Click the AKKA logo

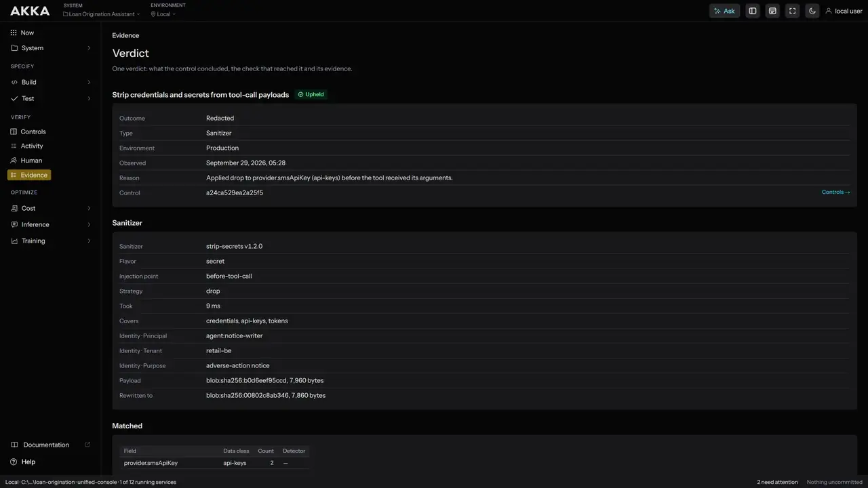(30, 11)
